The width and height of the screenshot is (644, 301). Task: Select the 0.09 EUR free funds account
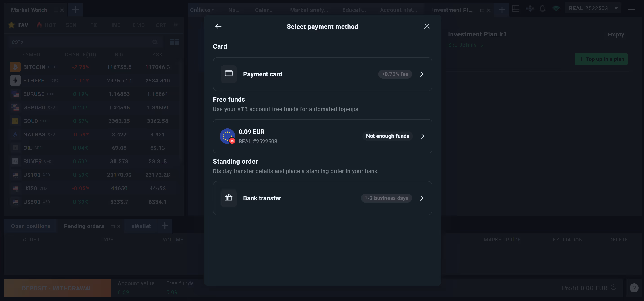pyautogui.click(x=322, y=136)
